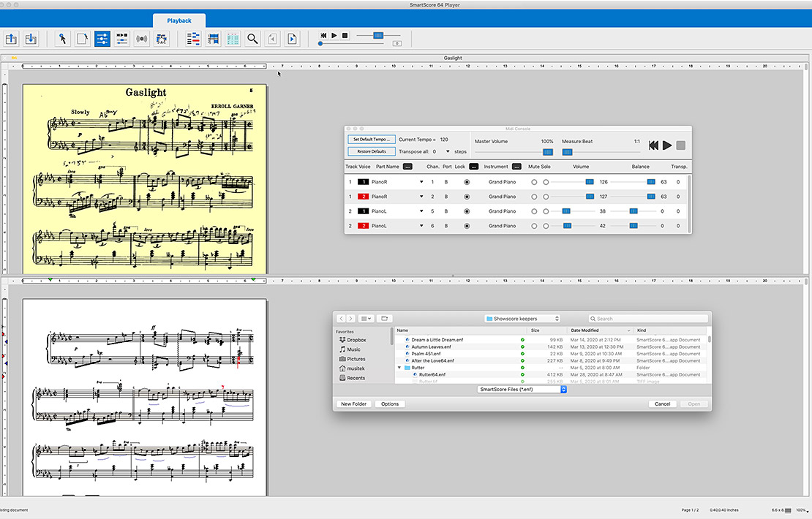Screen dimensions: 812x519
Task: Click the Set Default Tempo button
Action: click(x=372, y=139)
